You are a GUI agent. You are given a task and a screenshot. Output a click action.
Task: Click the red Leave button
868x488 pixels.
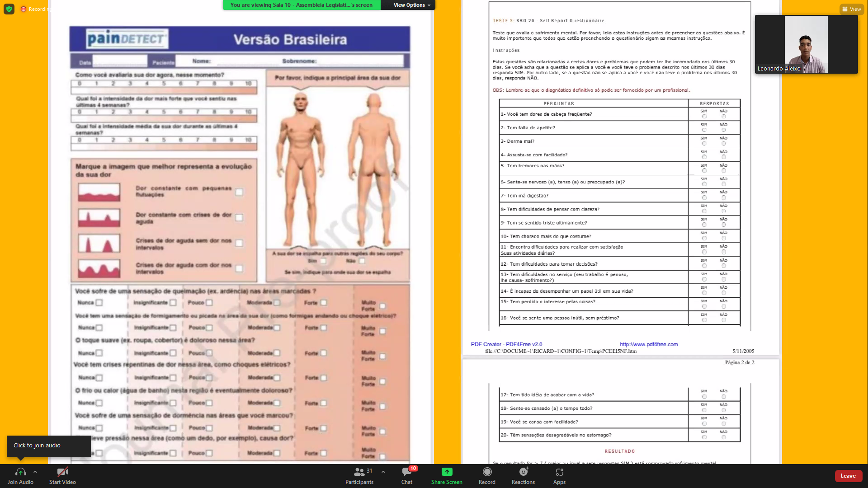(848, 476)
